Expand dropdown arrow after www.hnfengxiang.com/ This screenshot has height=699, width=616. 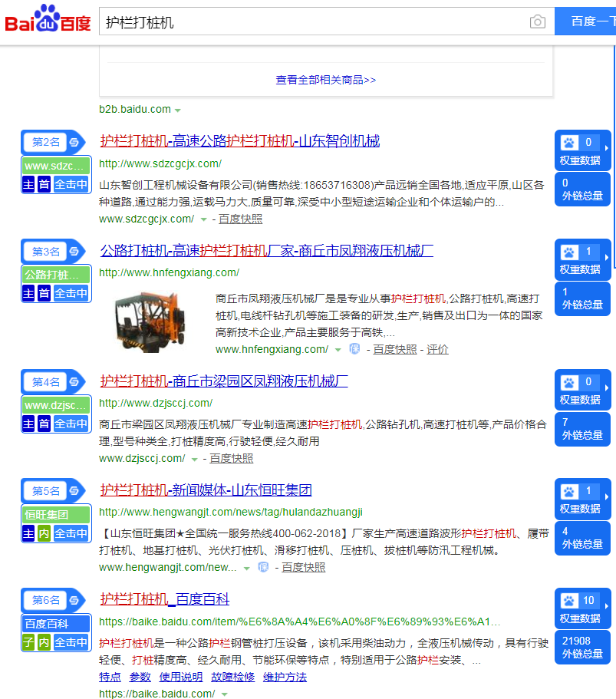point(338,350)
